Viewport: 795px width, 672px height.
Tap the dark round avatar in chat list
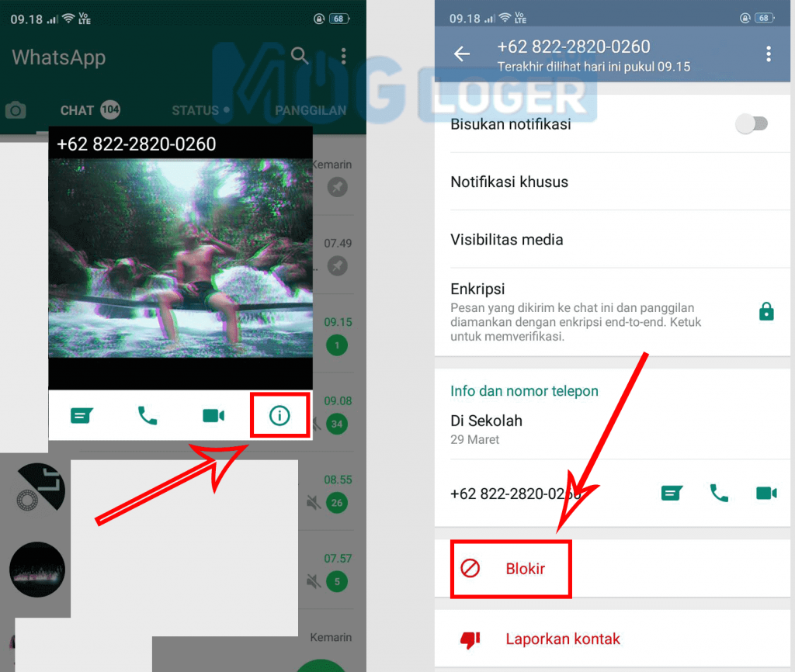(37, 570)
